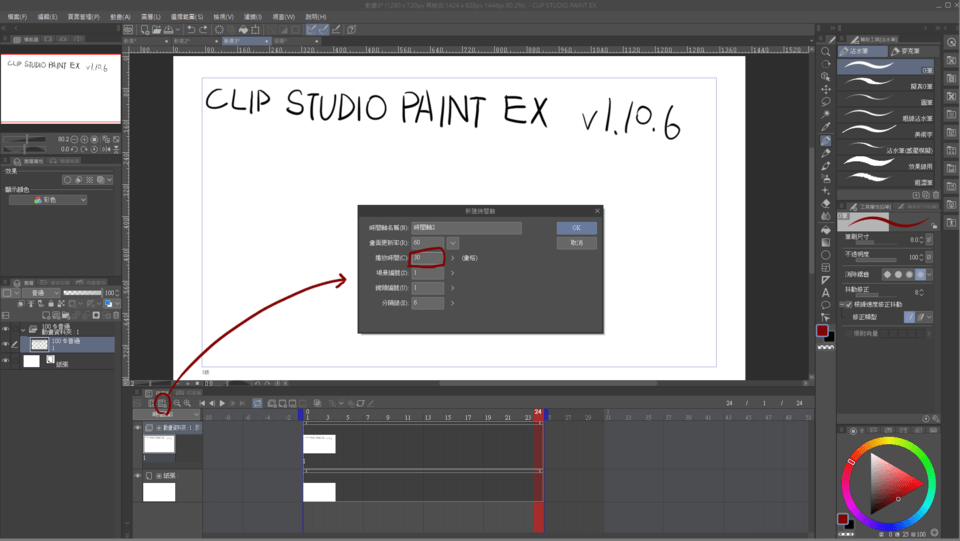Open the expression color dropdown
960x541 pixels.
(48, 200)
